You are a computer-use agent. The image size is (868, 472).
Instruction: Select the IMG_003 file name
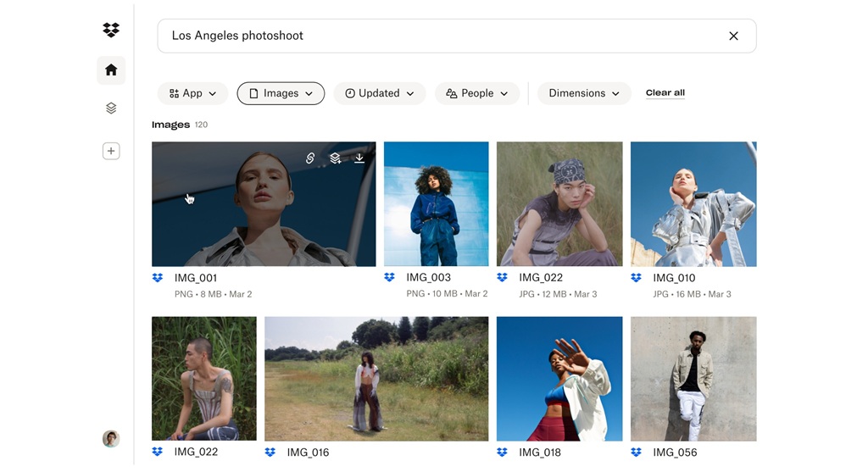pos(428,278)
